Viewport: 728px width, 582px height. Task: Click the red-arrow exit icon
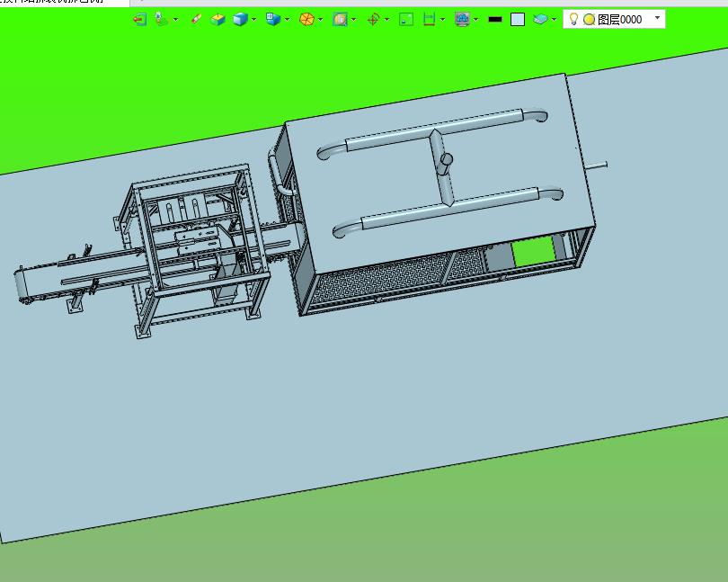click(x=139, y=19)
